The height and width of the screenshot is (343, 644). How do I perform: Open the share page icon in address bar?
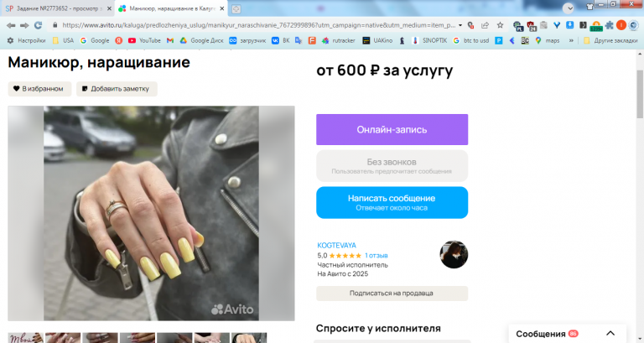485,25
